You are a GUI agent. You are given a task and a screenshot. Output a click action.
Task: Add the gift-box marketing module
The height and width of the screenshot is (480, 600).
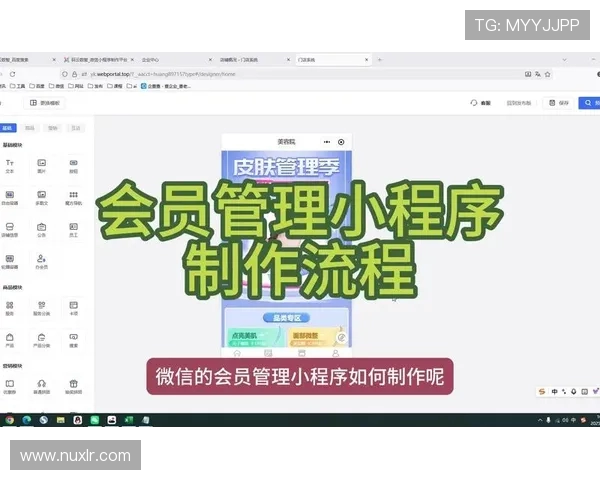tap(73, 387)
